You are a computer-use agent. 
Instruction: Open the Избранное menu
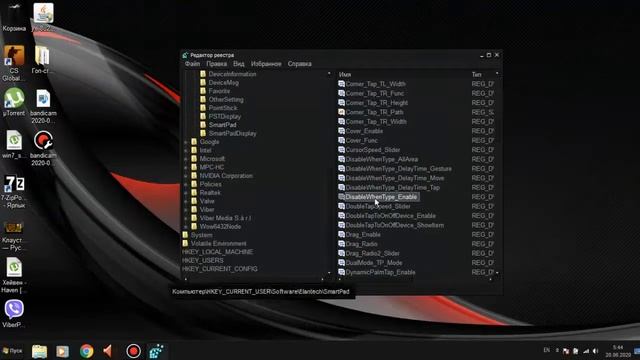(266, 64)
